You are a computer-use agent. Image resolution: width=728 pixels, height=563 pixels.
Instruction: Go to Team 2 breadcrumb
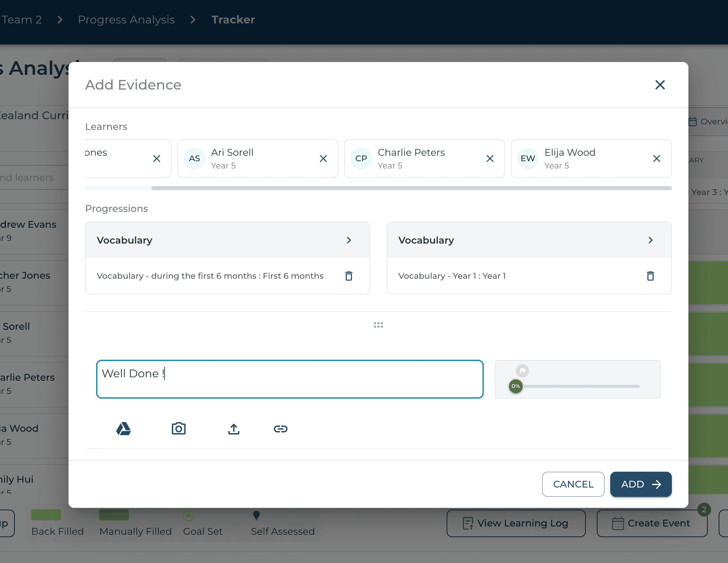click(21, 20)
